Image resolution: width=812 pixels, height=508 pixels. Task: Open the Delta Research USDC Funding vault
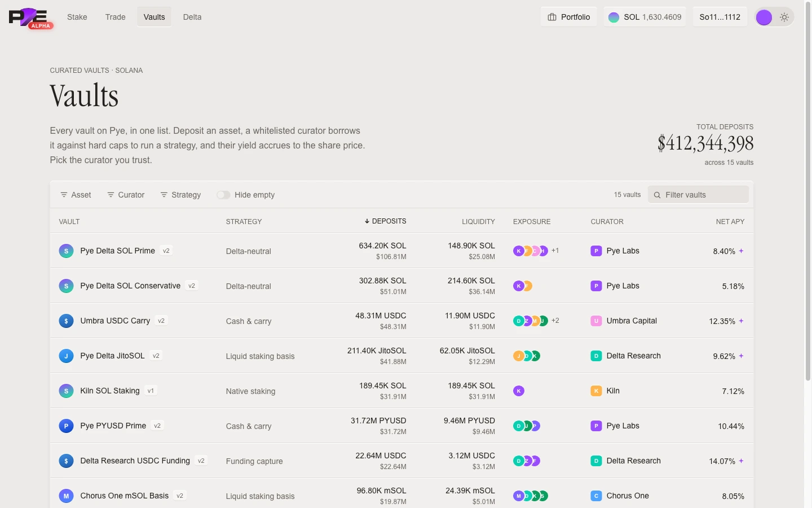click(135, 461)
